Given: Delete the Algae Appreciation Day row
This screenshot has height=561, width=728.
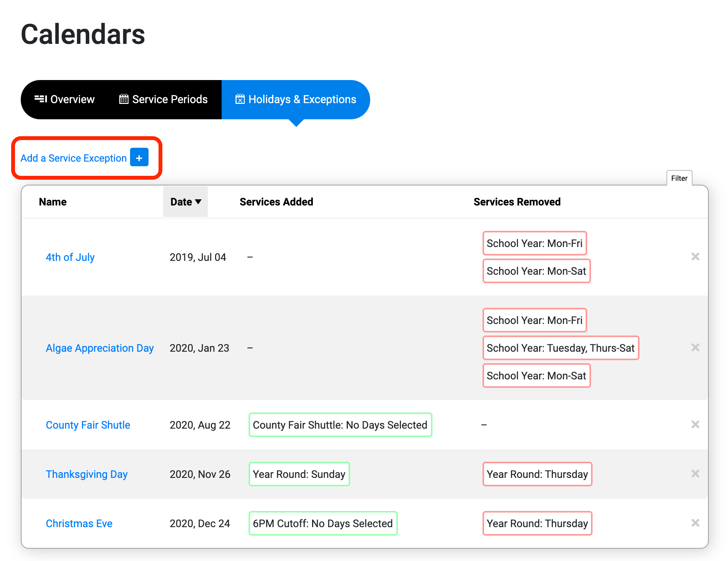Looking at the screenshot, I should click(x=695, y=347).
